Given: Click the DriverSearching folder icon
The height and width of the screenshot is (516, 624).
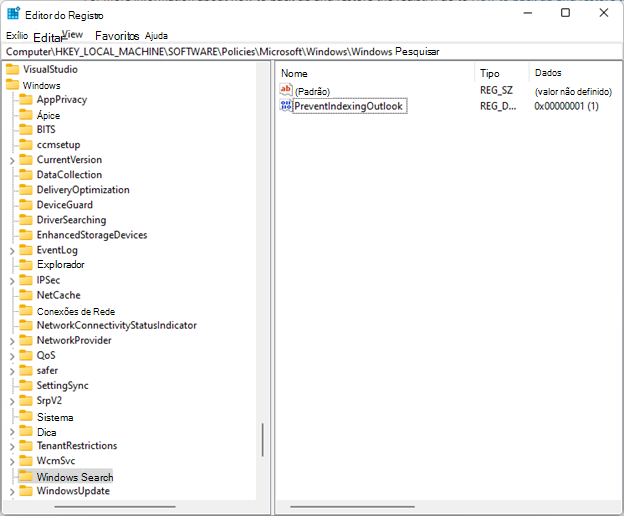Looking at the screenshot, I should tap(26, 220).
